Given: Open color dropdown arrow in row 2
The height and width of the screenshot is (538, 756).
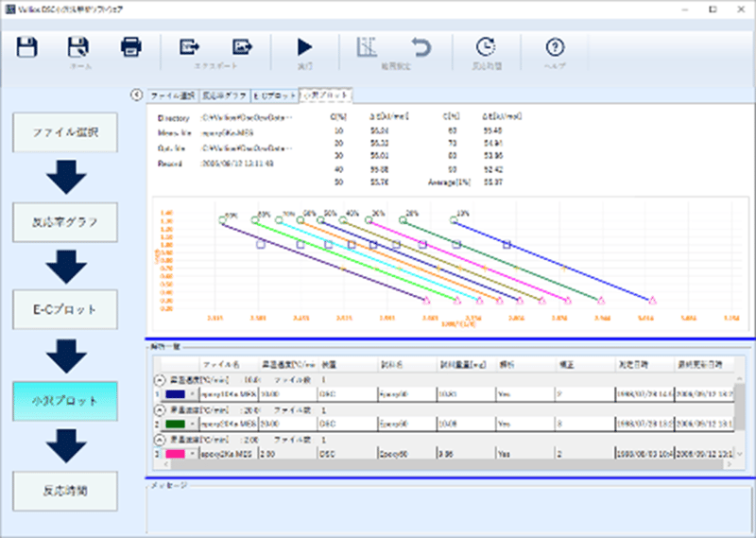Looking at the screenshot, I should (193, 425).
